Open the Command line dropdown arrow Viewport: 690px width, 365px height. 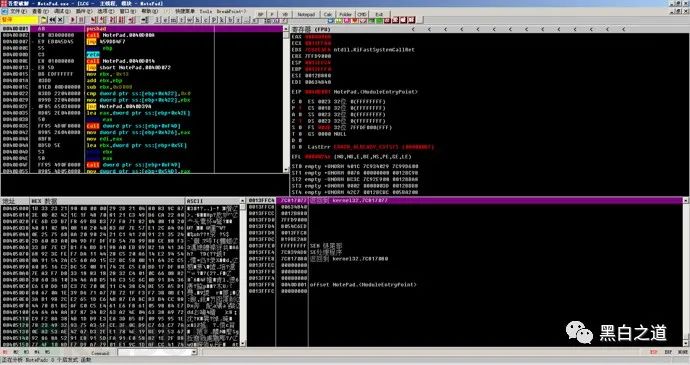pos(194,352)
